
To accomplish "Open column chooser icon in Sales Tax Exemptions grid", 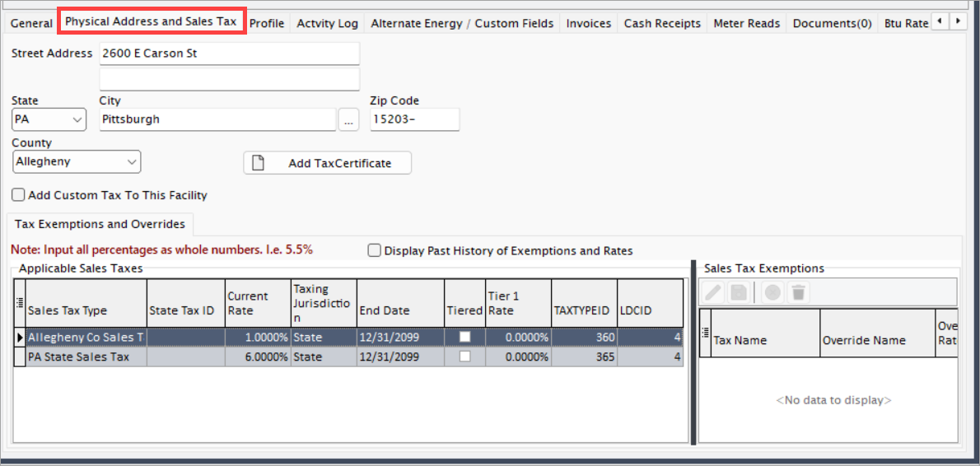I will pos(706,333).
